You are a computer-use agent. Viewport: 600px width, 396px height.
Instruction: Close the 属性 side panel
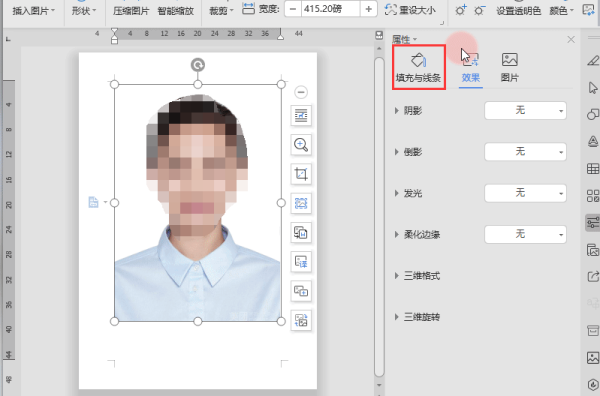(x=571, y=39)
